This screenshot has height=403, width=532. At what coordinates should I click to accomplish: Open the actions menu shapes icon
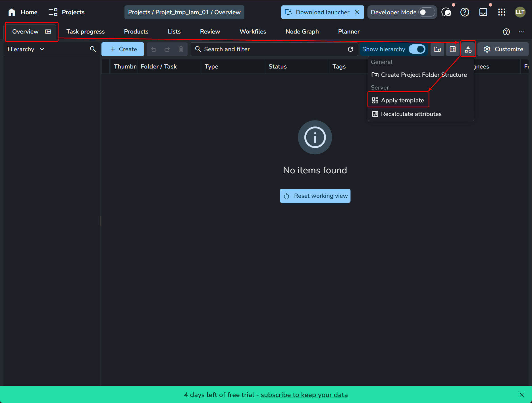point(468,49)
